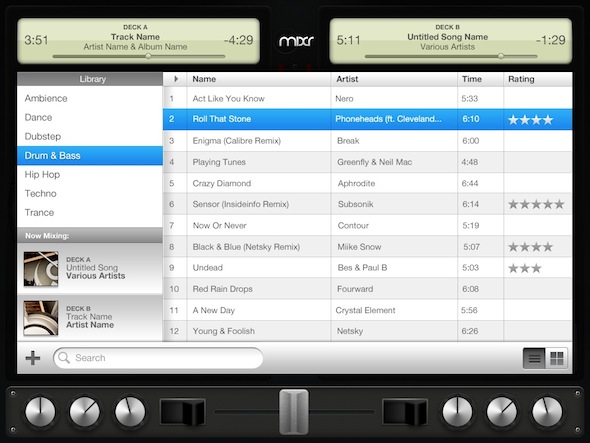This screenshot has height=443, width=590.
Task: Select track Now Or Never
Action: point(368,225)
